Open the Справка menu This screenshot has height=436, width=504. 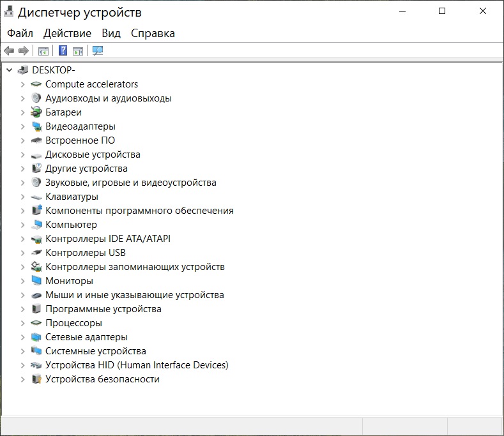point(153,33)
